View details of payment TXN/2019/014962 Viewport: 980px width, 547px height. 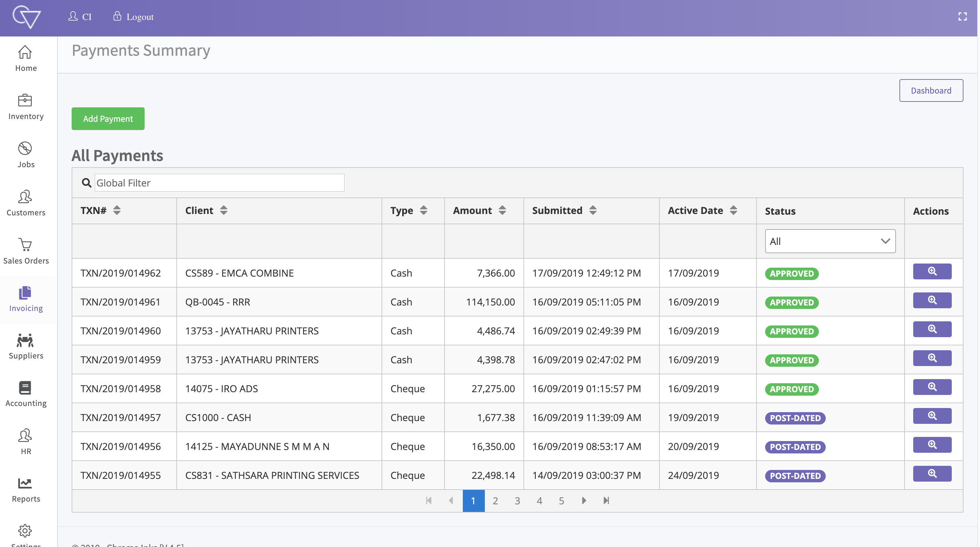932,271
